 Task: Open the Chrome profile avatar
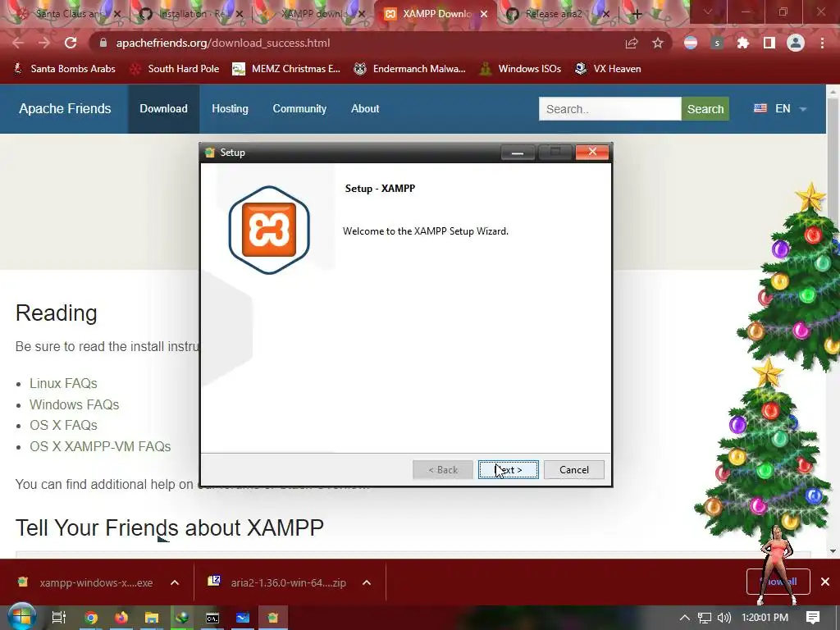coord(796,43)
